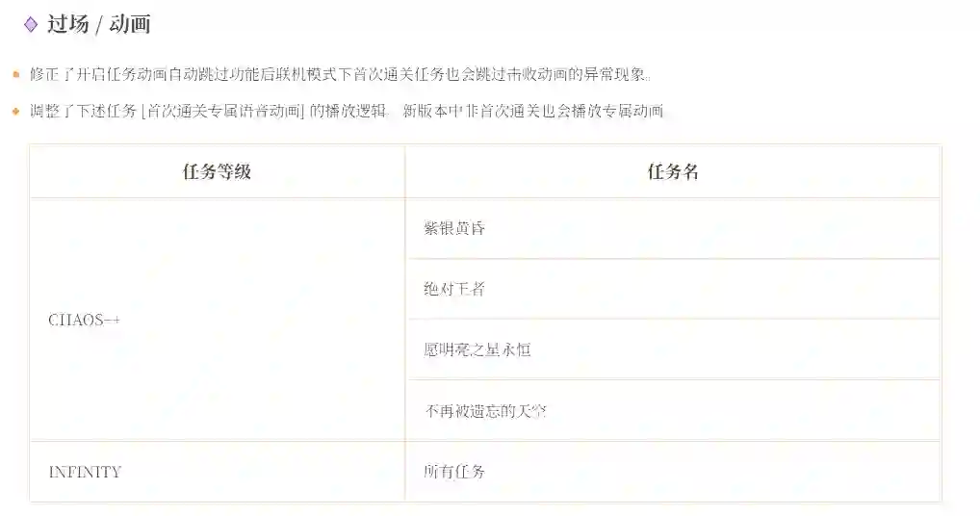
Task: Click the bracketed text 首次通关专属语音动画
Action: pos(223,112)
